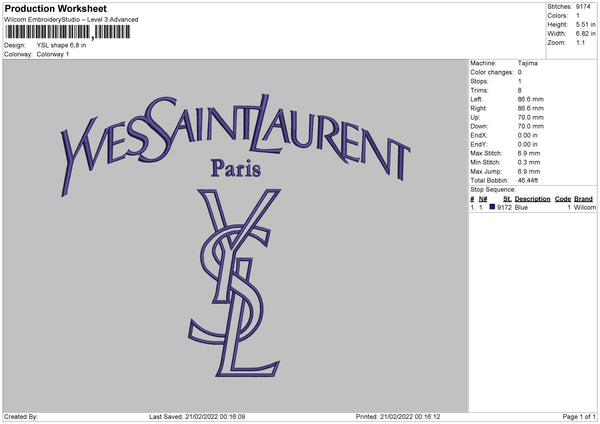Viewport: 600px width, 424px height.
Task: Click the Stop Sequence heading
Action: pyautogui.click(x=493, y=190)
